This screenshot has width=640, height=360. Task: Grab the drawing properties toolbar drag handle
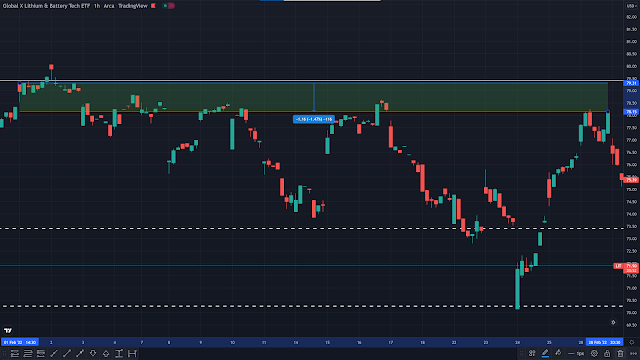point(521,353)
